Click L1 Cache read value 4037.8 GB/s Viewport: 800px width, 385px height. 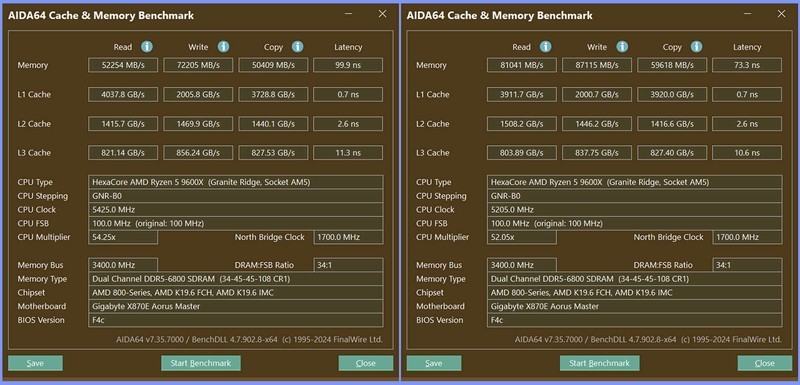(x=123, y=94)
